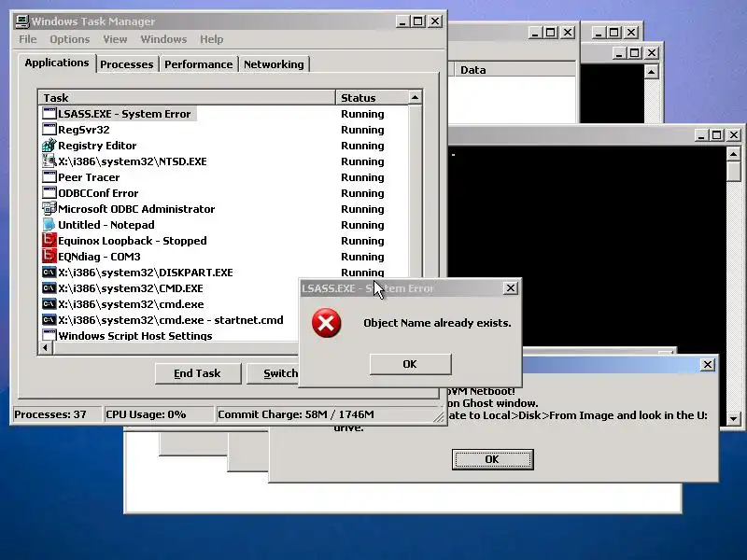Open the Options menu

[x=69, y=39]
